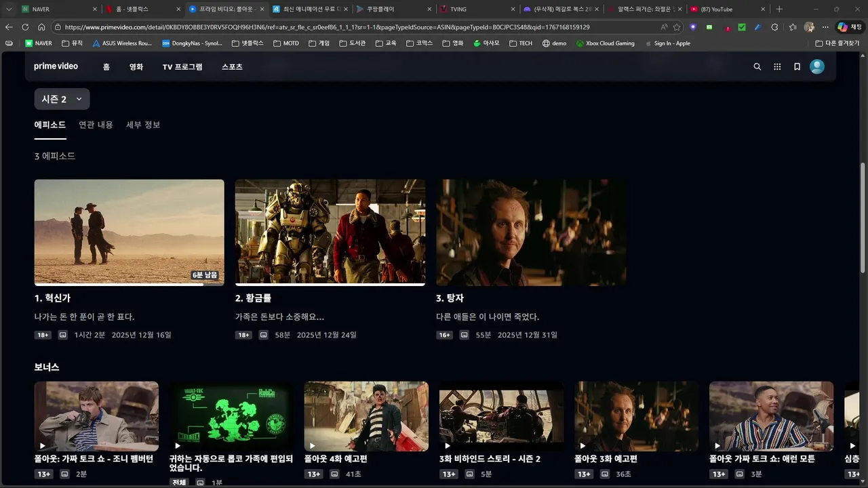868x488 pixels.
Task: Reload the page with refresh icon
Action: click(25, 27)
